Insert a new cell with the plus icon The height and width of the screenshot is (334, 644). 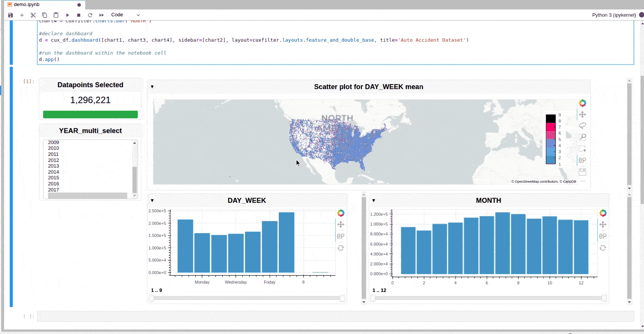[22, 15]
